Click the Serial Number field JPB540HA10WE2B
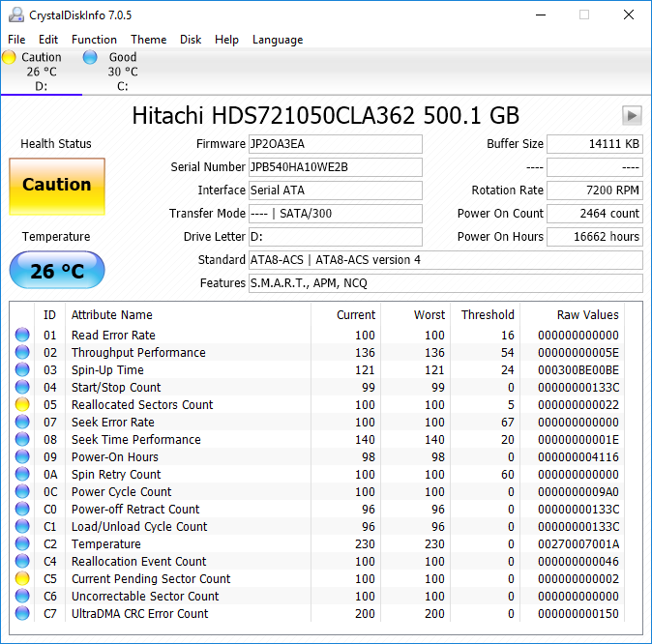The height and width of the screenshot is (644, 652). pyautogui.click(x=336, y=167)
